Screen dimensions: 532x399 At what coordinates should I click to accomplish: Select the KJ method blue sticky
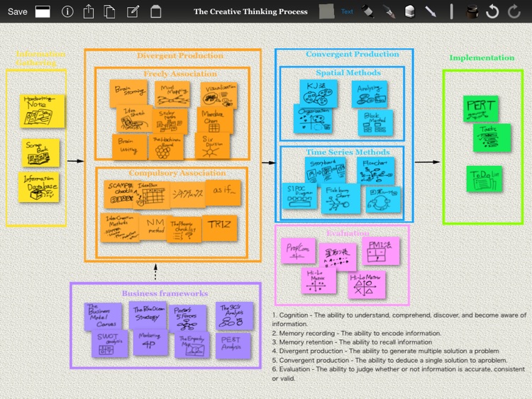point(318,93)
